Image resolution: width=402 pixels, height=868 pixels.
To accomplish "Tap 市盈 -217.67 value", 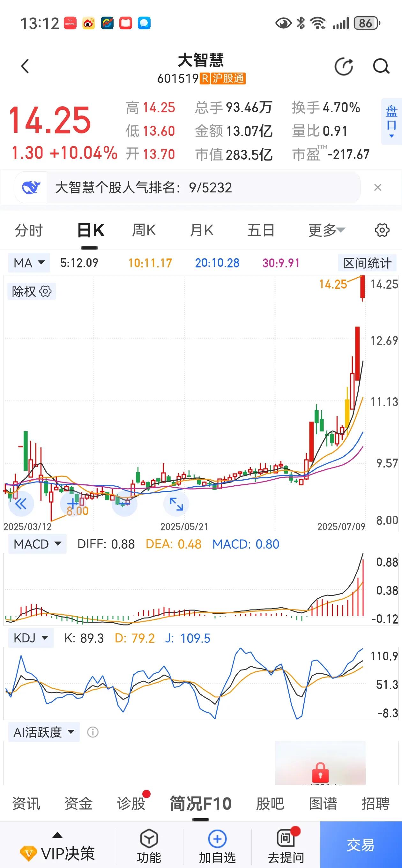I will pos(331,154).
